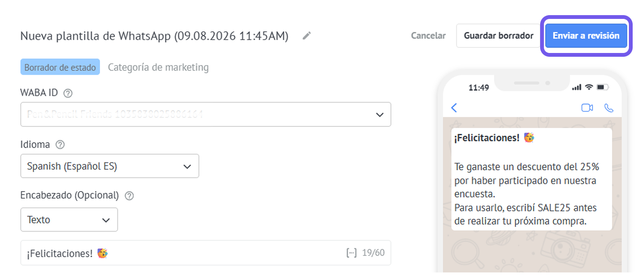Click the template title text
The width and height of the screenshot is (644, 280).
pyautogui.click(x=154, y=36)
